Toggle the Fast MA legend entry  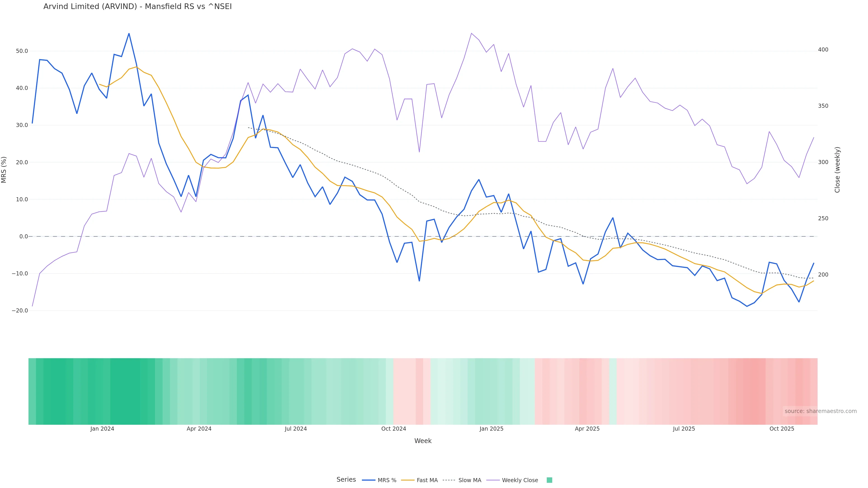427,480
